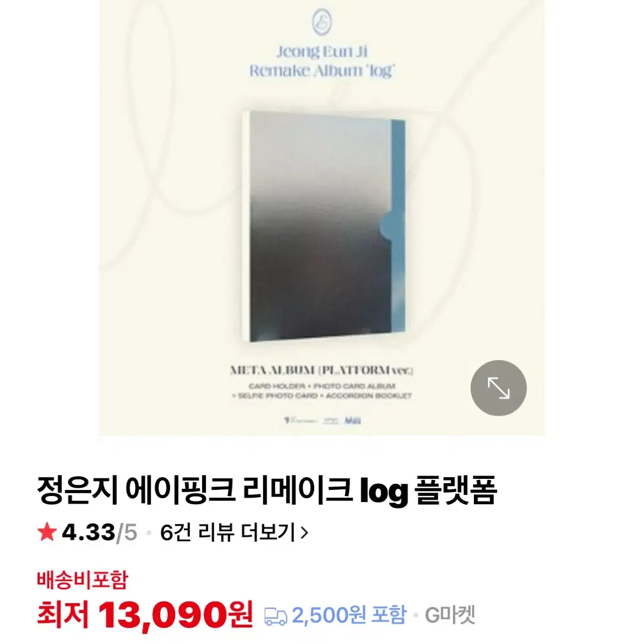The width and height of the screenshot is (644, 644).
Task: Click the 2,500원 포함 shipping fee text
Action: tap(349, 615)
